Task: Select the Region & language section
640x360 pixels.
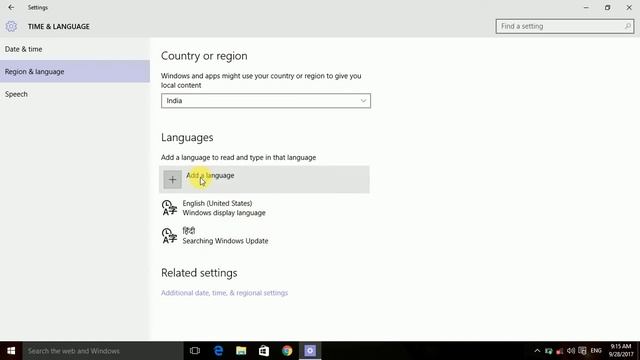Action: pyautogui.click(x=75, y=71)
